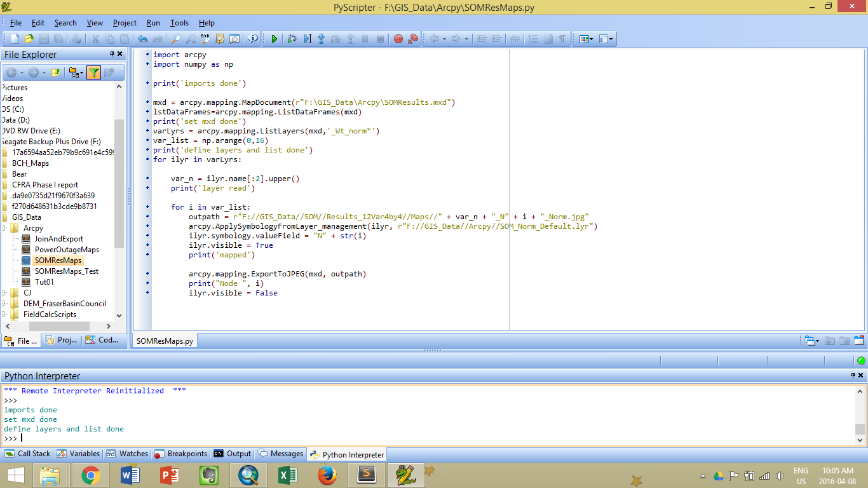The image size is (868, 488).
Task: Open Chrome from the taskbar
Action: 90,475
